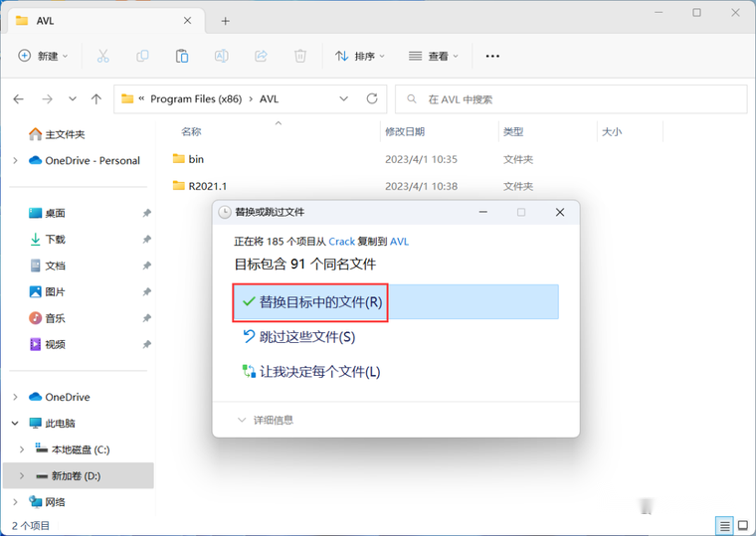This screenshot has height=536, width=756.
Task: Switch to details view in status bar
Action: point(724,525)
